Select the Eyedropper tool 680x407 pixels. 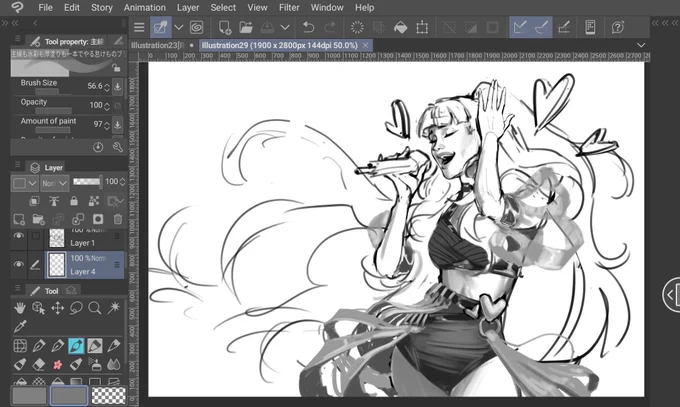(20, 326)
